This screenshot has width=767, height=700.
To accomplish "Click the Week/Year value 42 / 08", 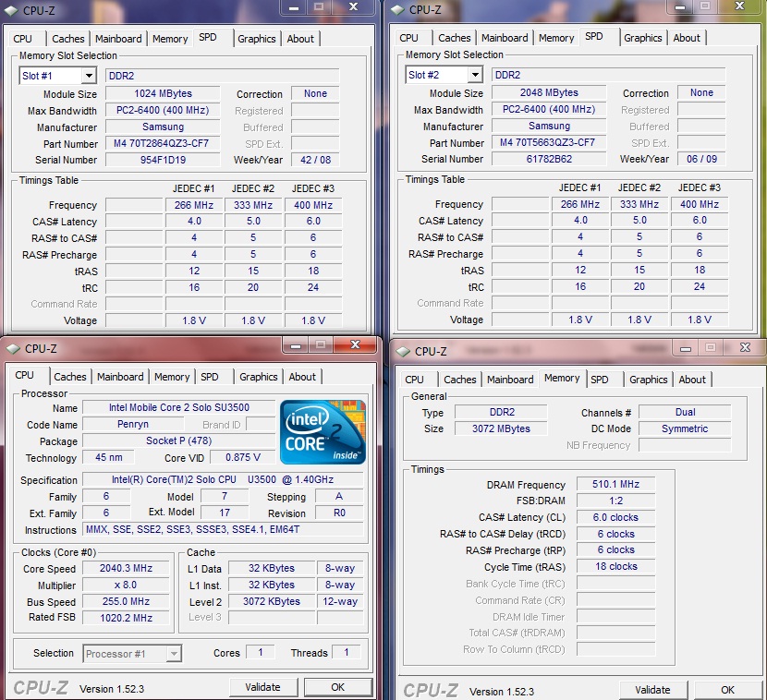I will pos(315,160).
